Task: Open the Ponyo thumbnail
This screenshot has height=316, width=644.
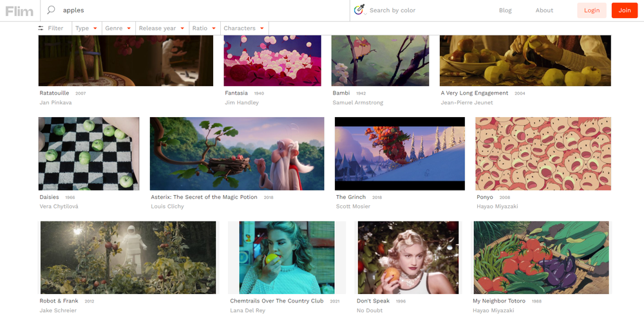Action: point(544,154)
